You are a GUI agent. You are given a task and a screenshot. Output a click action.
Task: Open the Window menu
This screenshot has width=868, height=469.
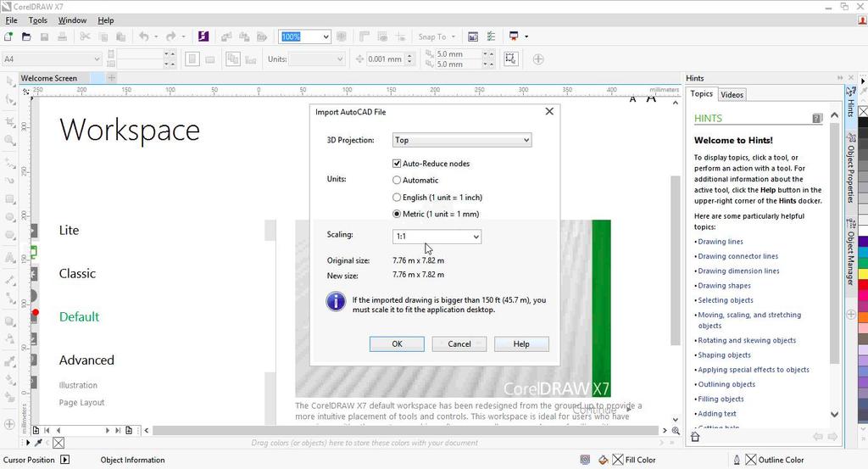pyautogui.click(x=73, y=20)
